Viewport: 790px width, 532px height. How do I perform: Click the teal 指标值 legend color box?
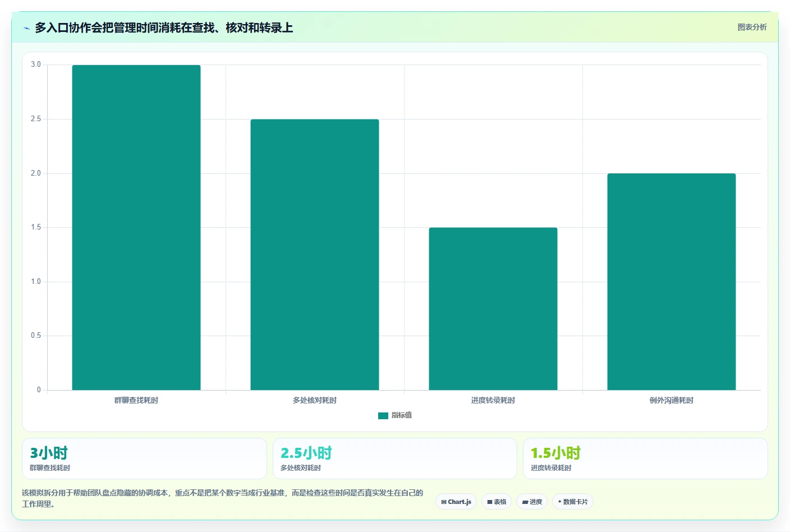click(x=383, y=416)
